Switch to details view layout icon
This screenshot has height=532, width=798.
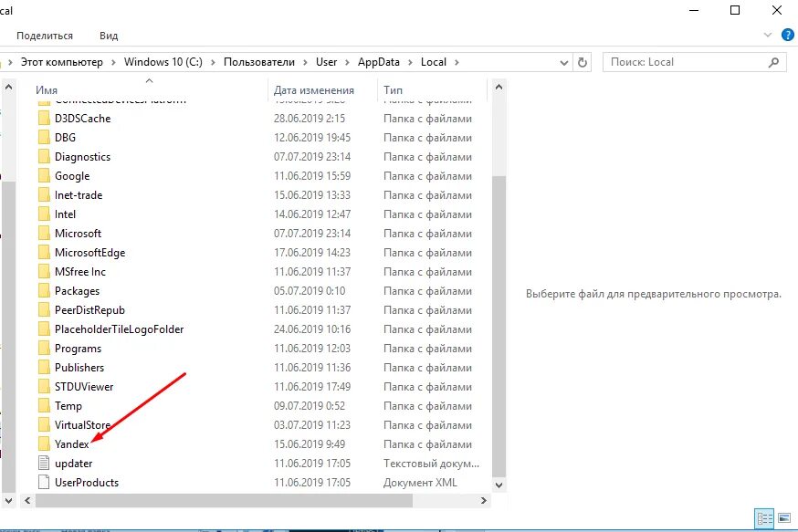[x=764, y=519]
